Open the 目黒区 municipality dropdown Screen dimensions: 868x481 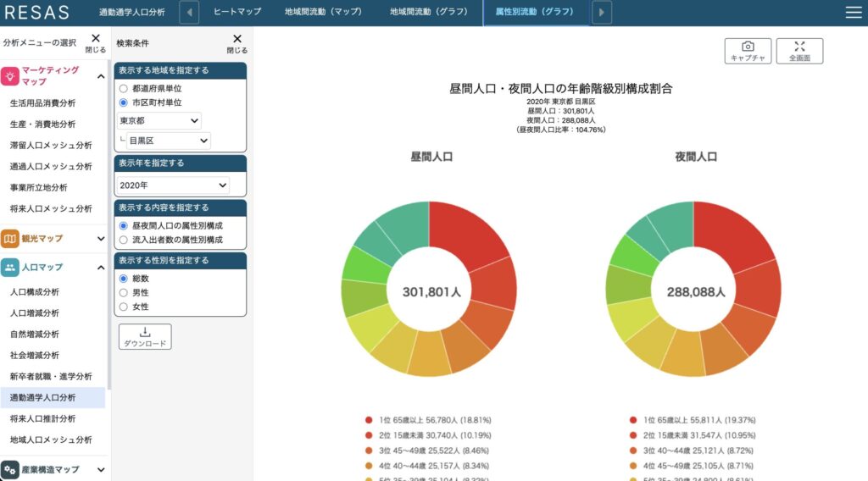[168, 141]
